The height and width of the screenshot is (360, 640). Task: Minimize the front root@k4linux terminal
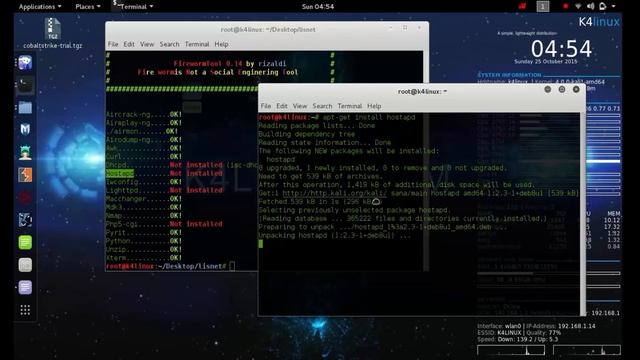pyautogui.click(x=548, y=89)
